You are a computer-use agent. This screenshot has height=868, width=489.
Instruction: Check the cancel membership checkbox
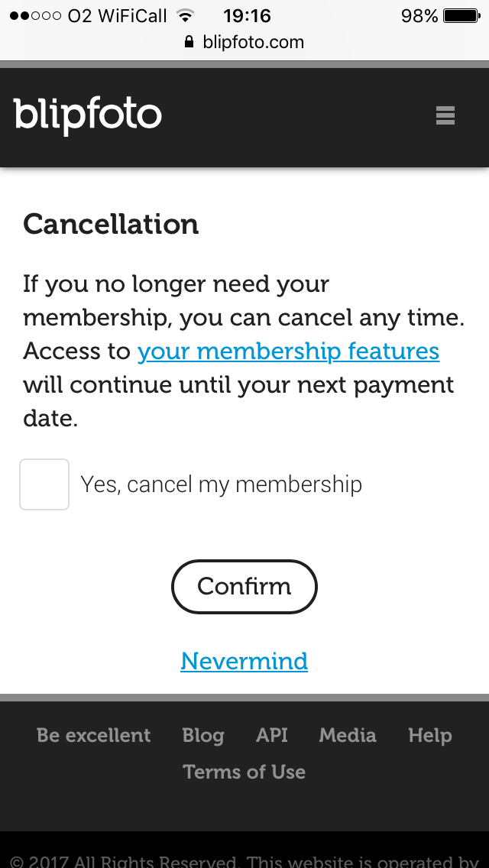click(x=44, y=484)
